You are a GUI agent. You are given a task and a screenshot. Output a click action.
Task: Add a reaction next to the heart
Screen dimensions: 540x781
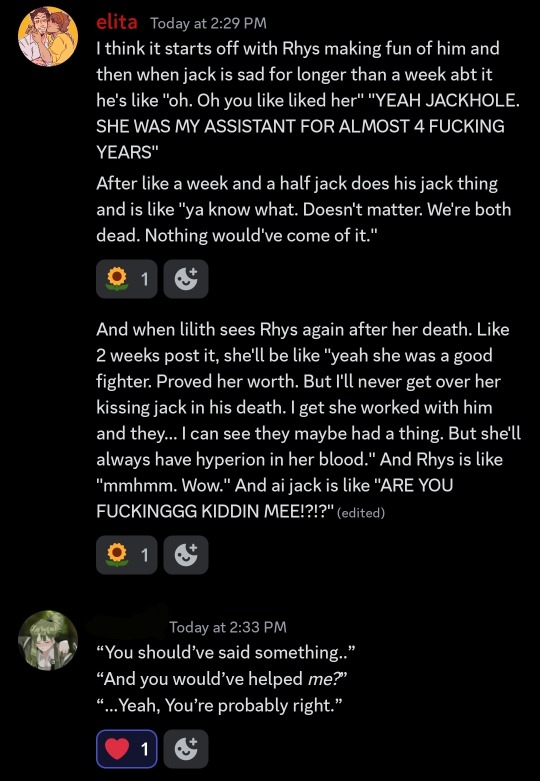click(x=186, y=749)
